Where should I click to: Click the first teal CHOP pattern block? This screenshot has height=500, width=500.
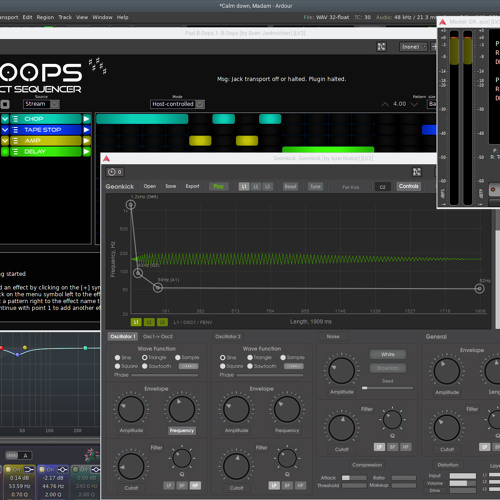point(142,119)
